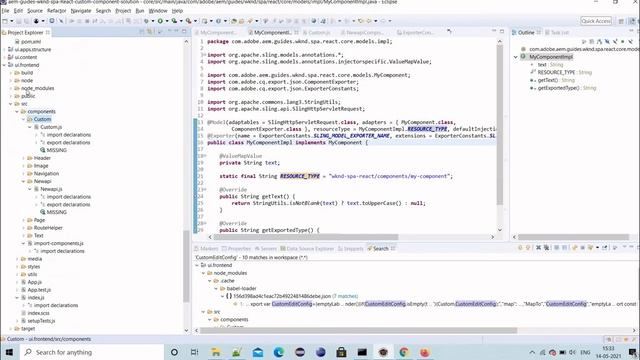Viewport: 640px width, 360px height.
Task: Click Remove Selected Matches icon in Search view
Action: [x=538, y=248]
